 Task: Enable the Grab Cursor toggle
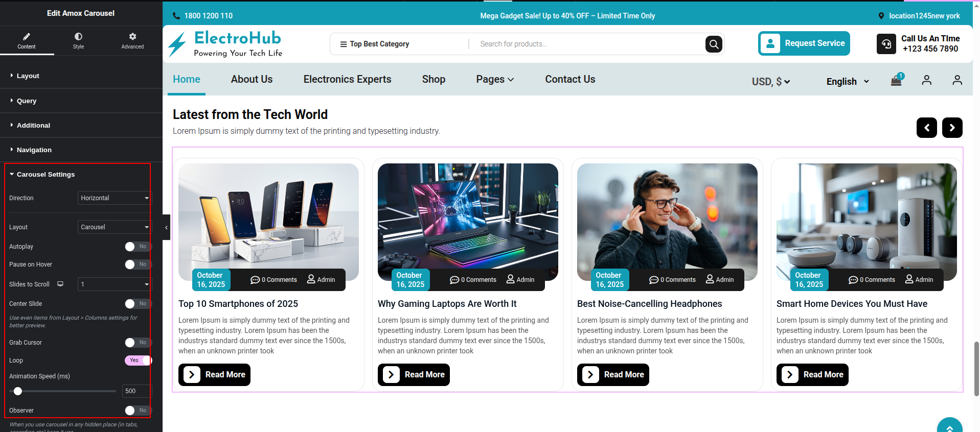pyautogui.click(x=136, y=343)
